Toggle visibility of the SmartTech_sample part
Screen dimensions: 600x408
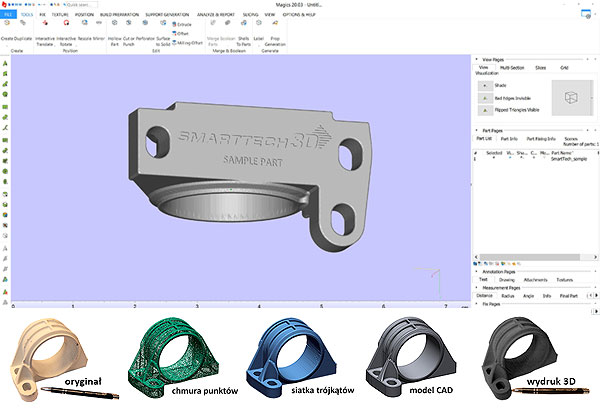510,158
